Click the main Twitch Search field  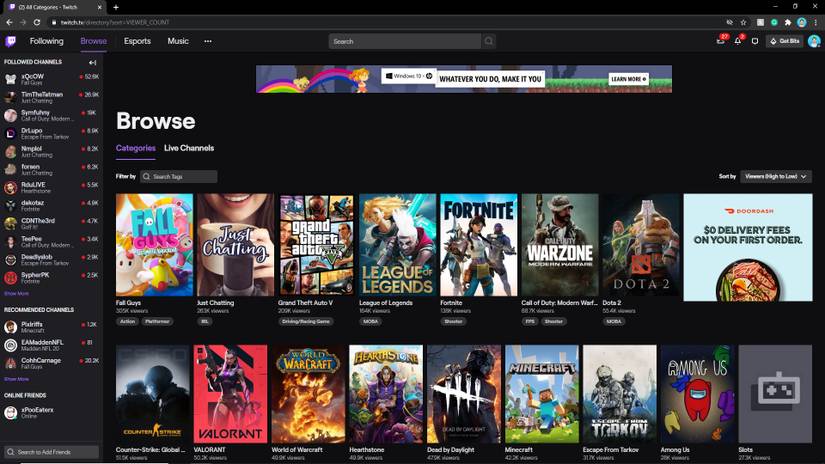[405, 41]
